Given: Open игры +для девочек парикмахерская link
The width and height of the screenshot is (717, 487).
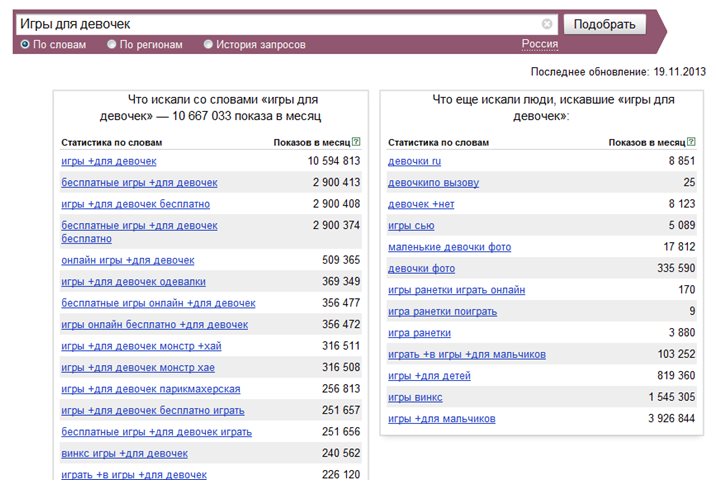Looking at the screenshot, I should pos(150,389).
